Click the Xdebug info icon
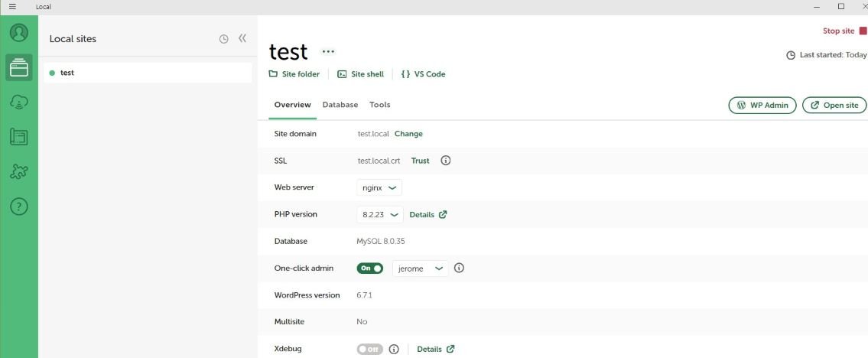The width and height of the screenshot is (868, 358). point(394,349)
